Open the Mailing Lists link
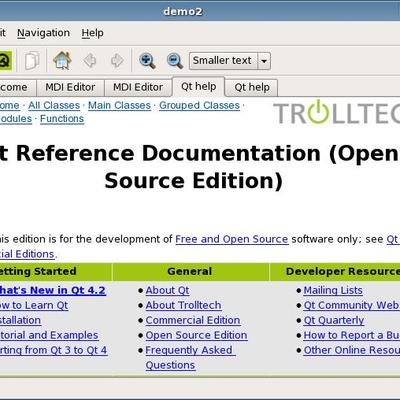Viewport: 400px width, 400px height. tap(333, 290)
